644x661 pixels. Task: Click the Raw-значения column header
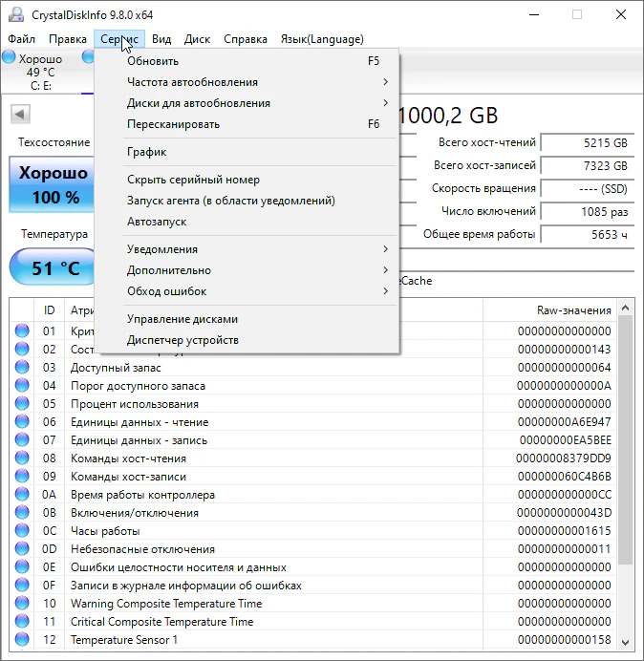tap(548, 310)
